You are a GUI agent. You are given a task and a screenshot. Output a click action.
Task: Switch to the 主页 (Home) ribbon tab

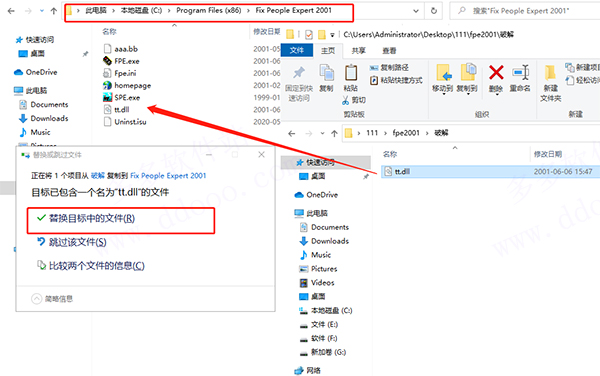[x=328, y=50]
